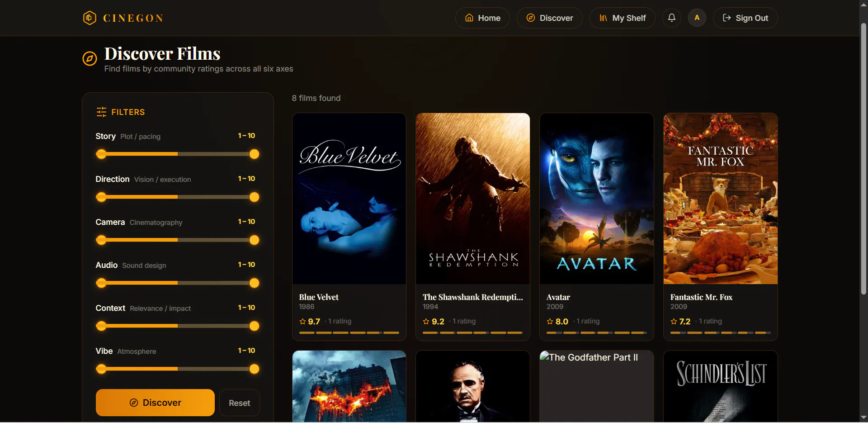
Task: Open the Dark Knight burning bat poster
Action: [x=349, y=386]
